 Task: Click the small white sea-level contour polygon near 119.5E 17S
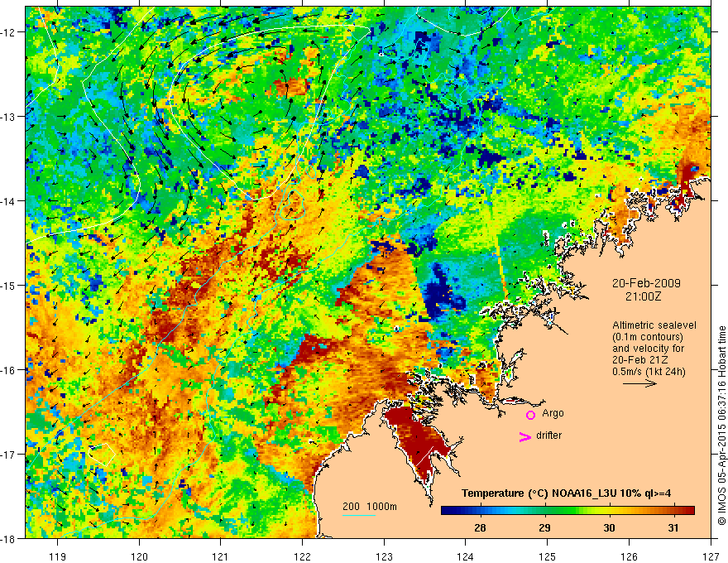102,455
